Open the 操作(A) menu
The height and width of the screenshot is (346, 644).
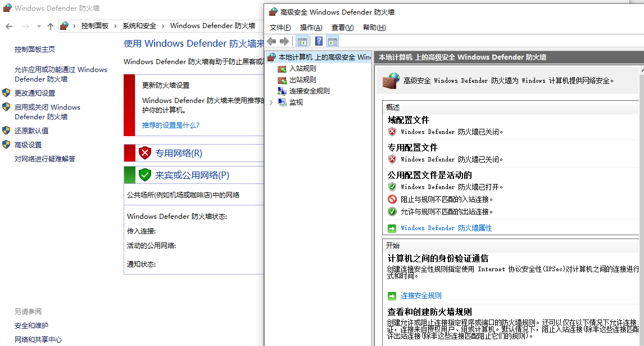coord(311,28)
